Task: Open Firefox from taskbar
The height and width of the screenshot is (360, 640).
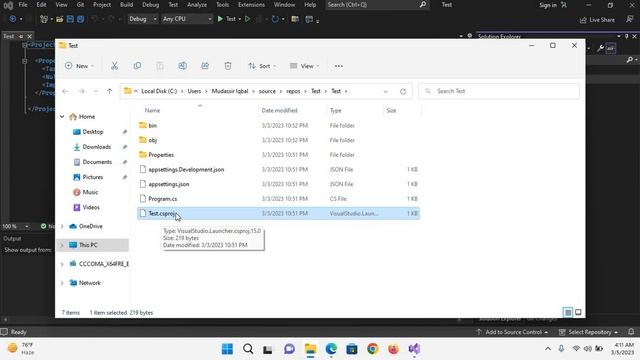Action: click(x=393, y=349)
